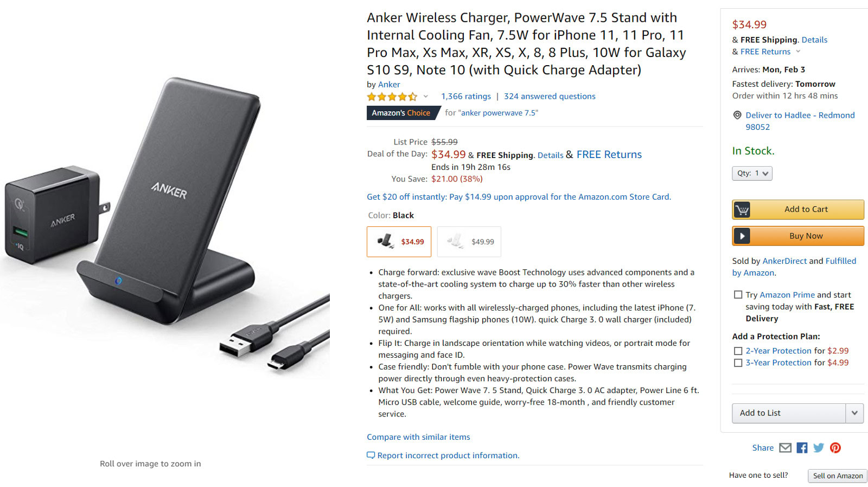Expand the FREE Returns chevron
The height and width of the screenshot is (487, 868).
click(798, 52)
